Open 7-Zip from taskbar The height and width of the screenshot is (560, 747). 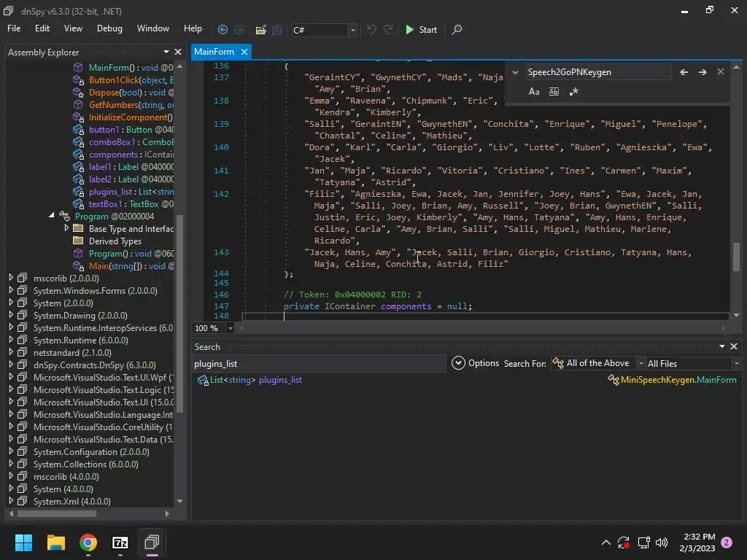(120, 542)
